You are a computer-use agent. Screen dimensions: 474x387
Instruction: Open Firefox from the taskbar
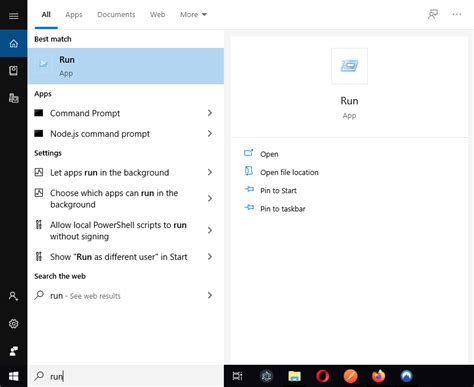[x=378, y=376]
